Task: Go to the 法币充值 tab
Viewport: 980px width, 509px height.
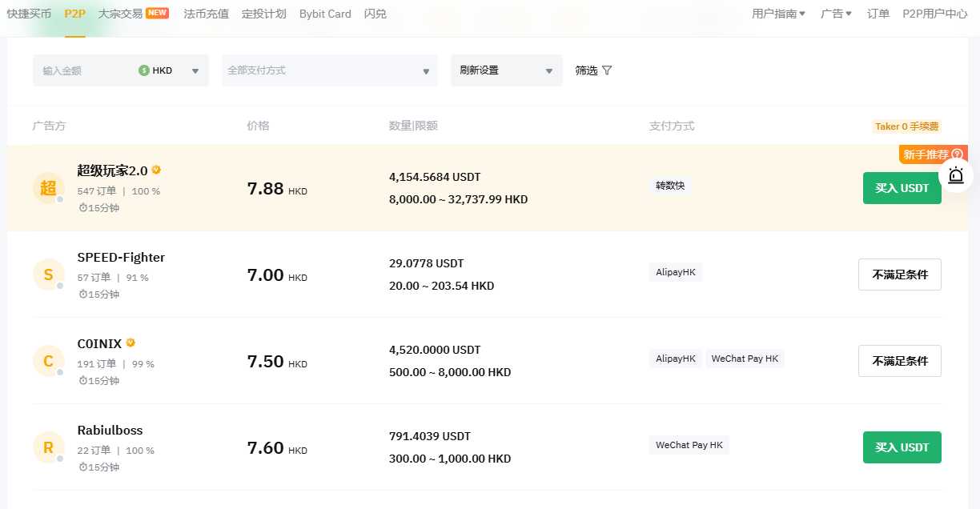Action: 206,14
